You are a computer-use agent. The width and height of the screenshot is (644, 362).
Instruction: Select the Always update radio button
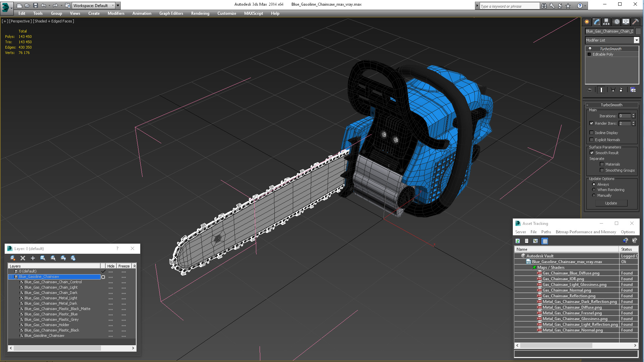(x=594, y=184)
